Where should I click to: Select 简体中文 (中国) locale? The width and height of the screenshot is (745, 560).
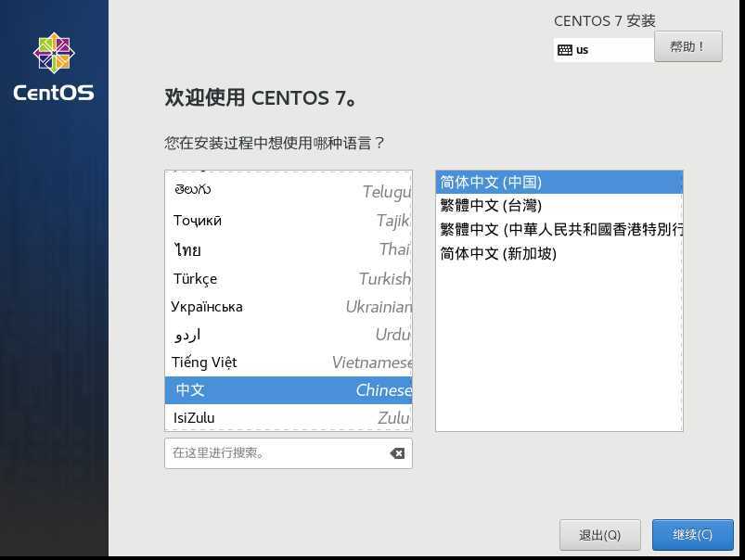pyautogui.click(x=559, y=182)
